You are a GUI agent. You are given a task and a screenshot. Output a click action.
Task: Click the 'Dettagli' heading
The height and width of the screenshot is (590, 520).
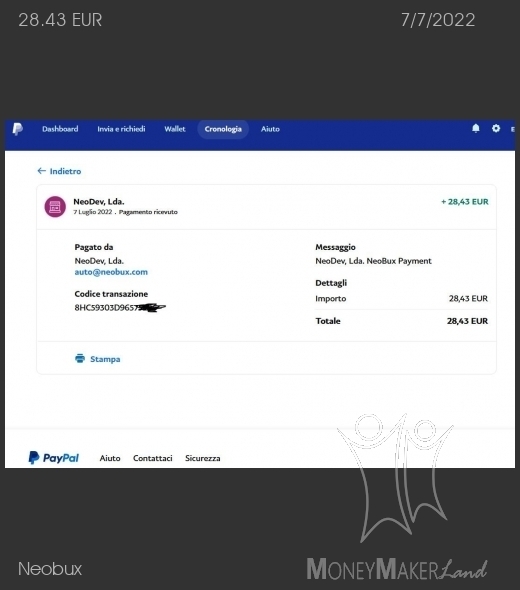point(331,283)
